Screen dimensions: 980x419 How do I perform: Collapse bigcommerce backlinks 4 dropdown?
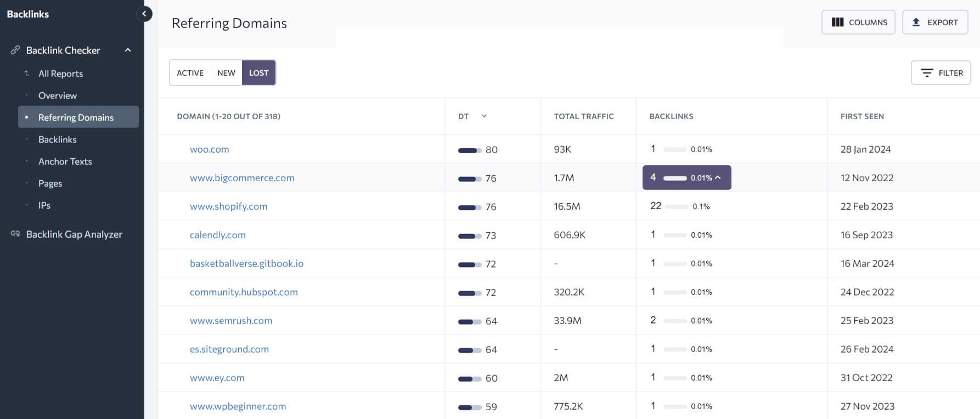coord(686,177)
